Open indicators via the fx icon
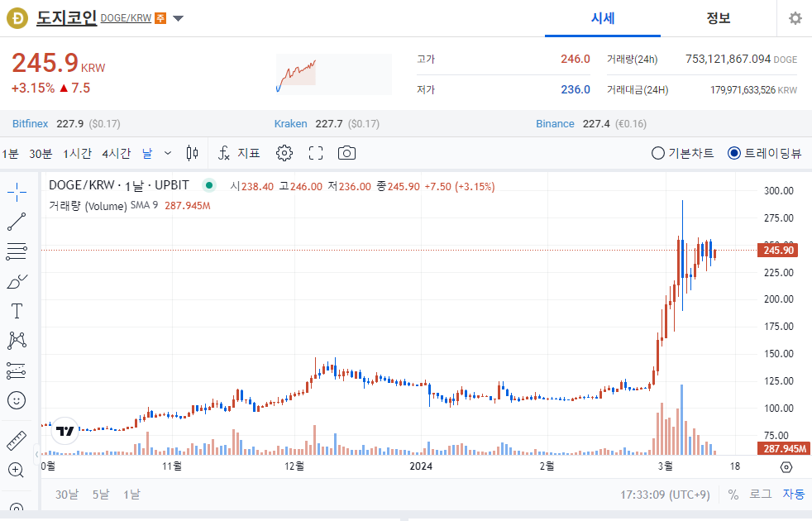This screenshot has height=521, width=812. [x=224, y=153]
